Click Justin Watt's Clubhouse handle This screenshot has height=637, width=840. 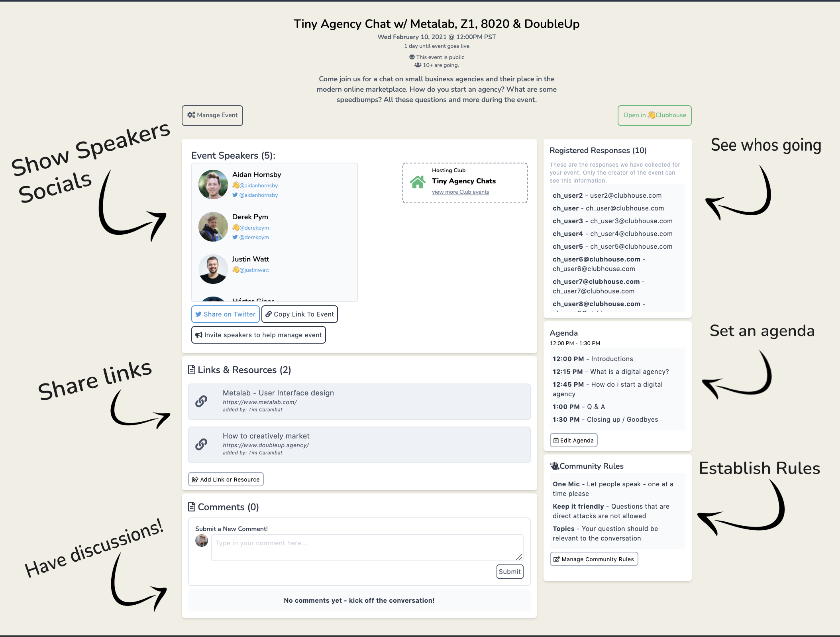click(254, 270)
